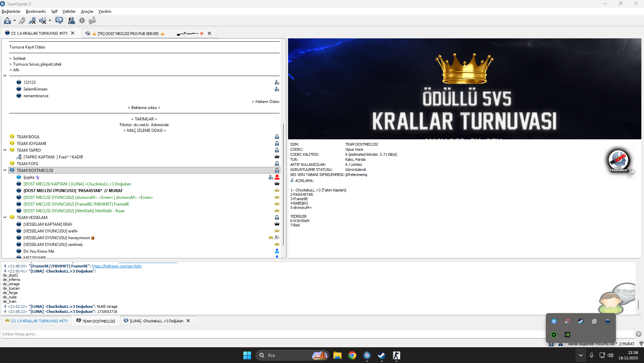Open the Yetkiler menu
Image resolution: width=644 pixels, height=363 pixels.
[69, 11]
